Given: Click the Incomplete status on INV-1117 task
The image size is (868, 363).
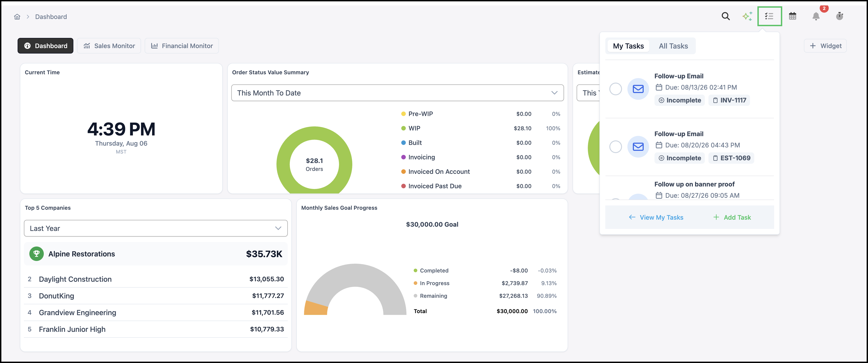Looking at the screenshot, I should click(x=679, y=100).
